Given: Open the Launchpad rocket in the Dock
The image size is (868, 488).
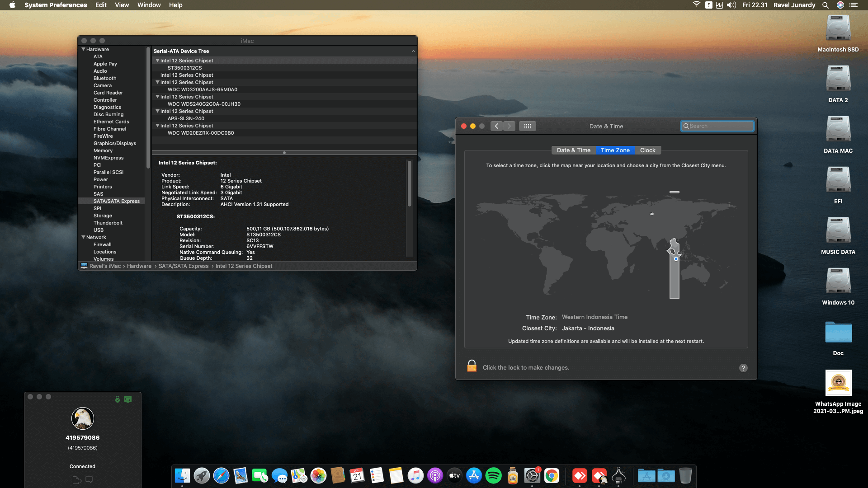Looking at the screenshot, I should (202, 475).
